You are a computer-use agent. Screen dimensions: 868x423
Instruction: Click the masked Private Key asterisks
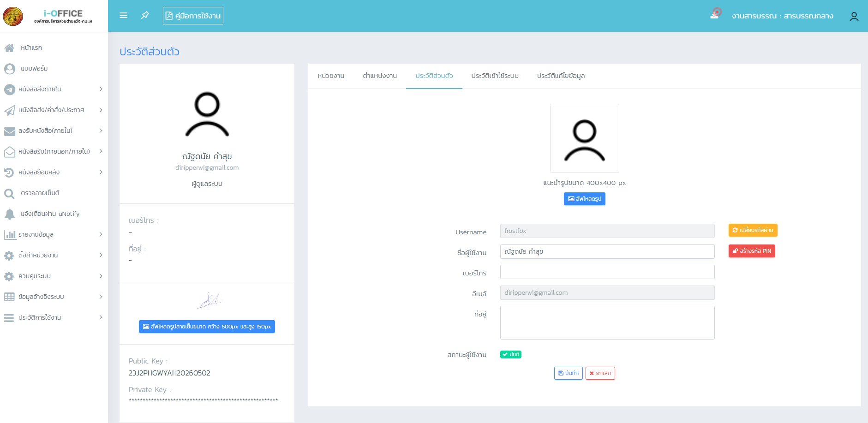coord(203,400)
